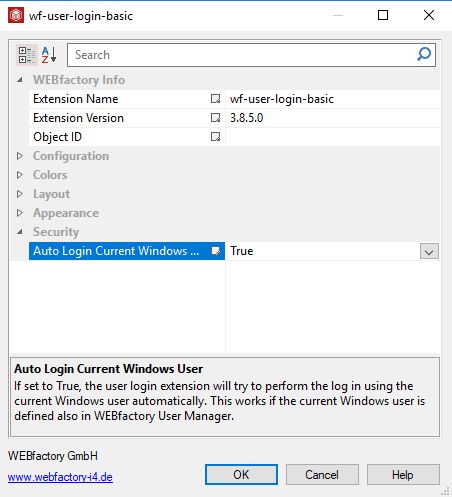
Task: Open the www.webfactory-i4.de link
Action: pyautogui.click(x=60, y=477)
